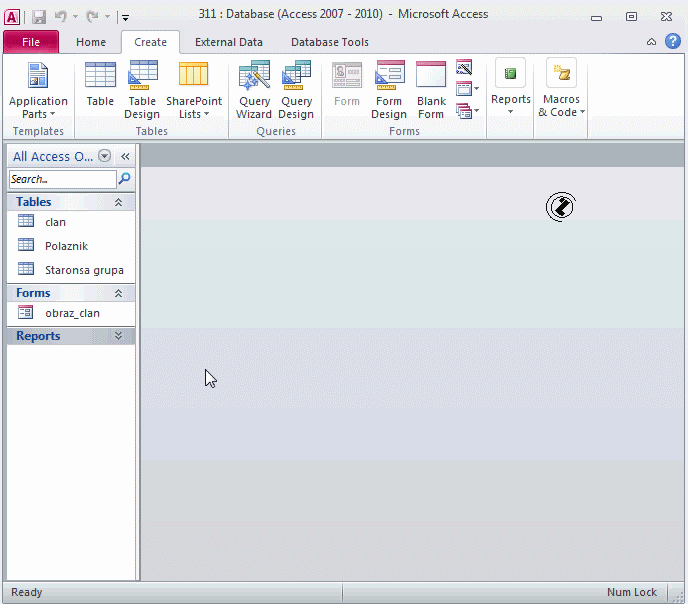This screenshot has height=604, width=688.
Task: Save with Quick Access toolbar icon
Action: point(39,17)
